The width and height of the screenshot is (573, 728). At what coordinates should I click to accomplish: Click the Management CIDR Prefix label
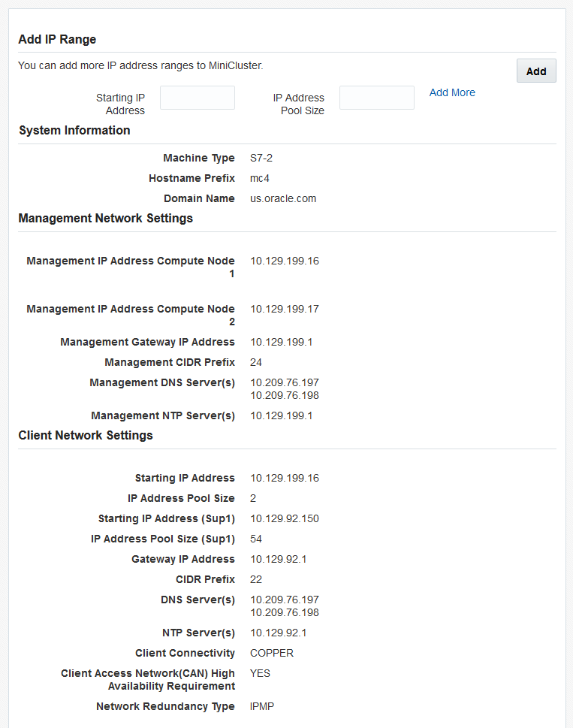[170, 363]
